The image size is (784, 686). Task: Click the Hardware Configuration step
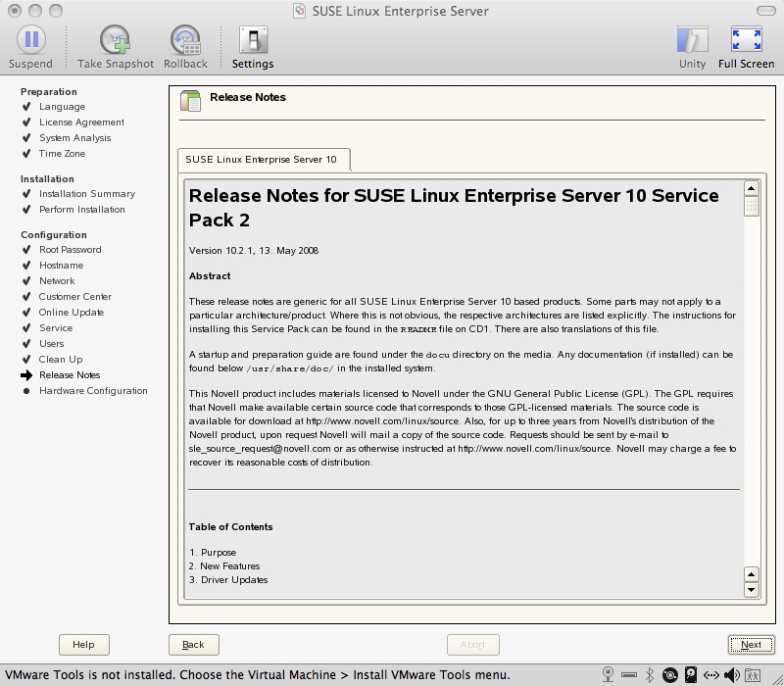point(93,390)
